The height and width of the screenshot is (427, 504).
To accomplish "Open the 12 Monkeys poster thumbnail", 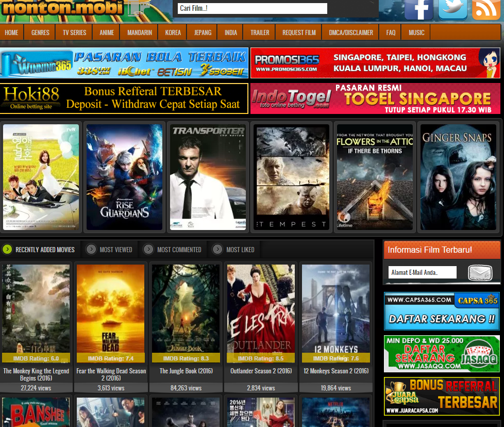I will (336, 313).
